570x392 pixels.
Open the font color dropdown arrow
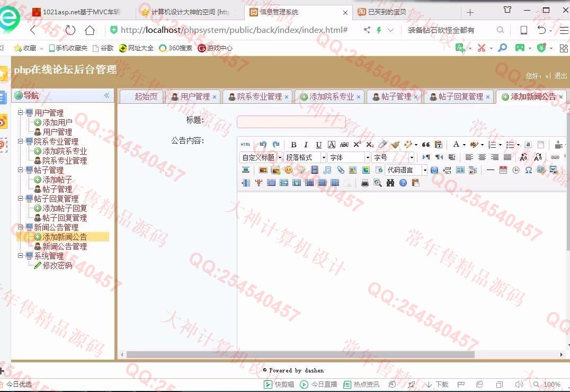click(464, 145)
